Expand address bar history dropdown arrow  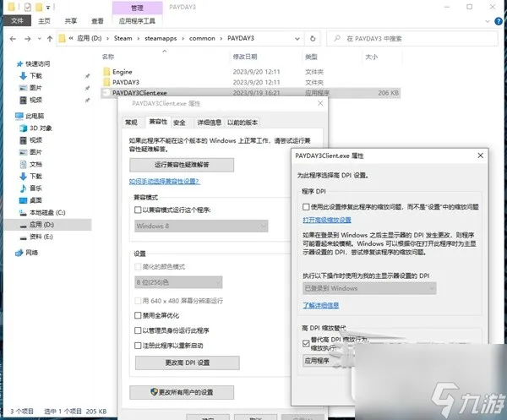coord(297,39)
